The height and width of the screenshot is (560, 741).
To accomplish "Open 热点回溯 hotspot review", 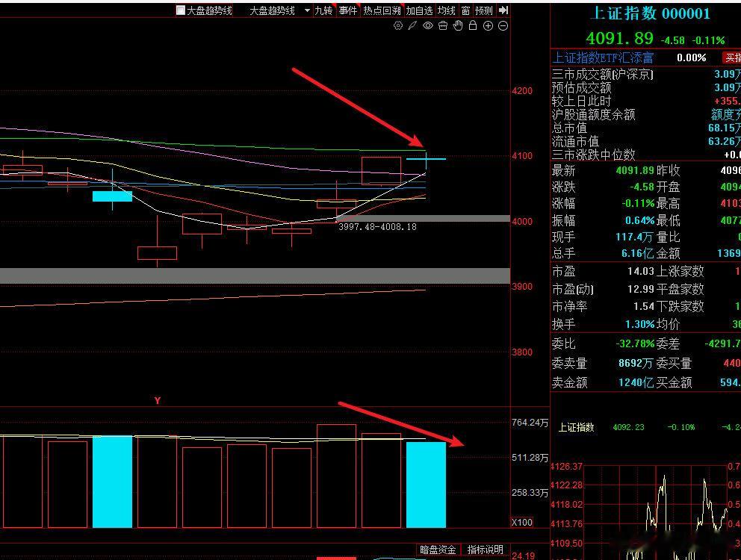I will (x=382, y=10).
